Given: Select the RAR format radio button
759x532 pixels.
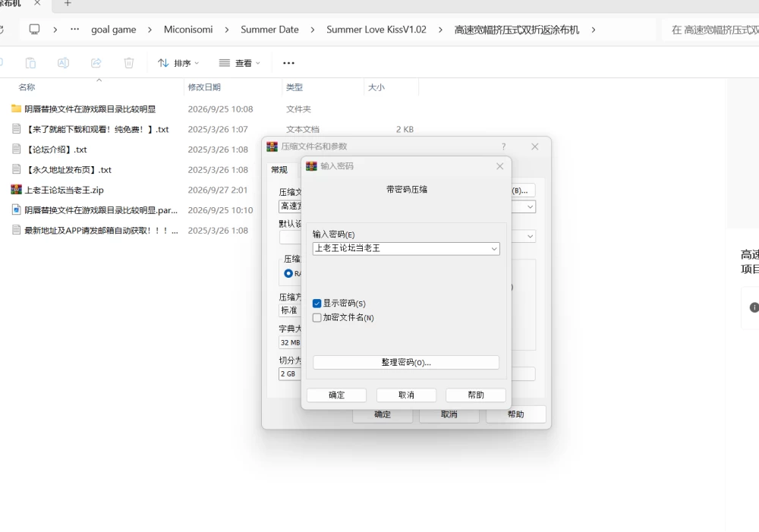Looking at the screenshot, I should 288,273.
